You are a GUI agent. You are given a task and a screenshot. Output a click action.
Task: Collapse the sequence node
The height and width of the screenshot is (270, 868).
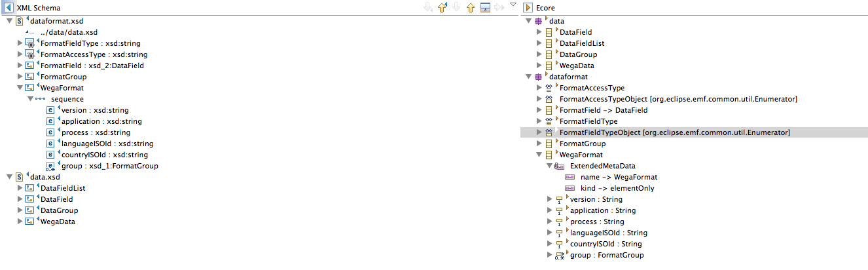coord(30,99)
